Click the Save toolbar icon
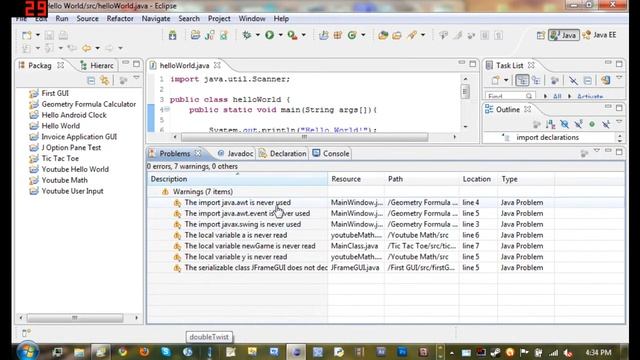 click(x=49, y=36)
